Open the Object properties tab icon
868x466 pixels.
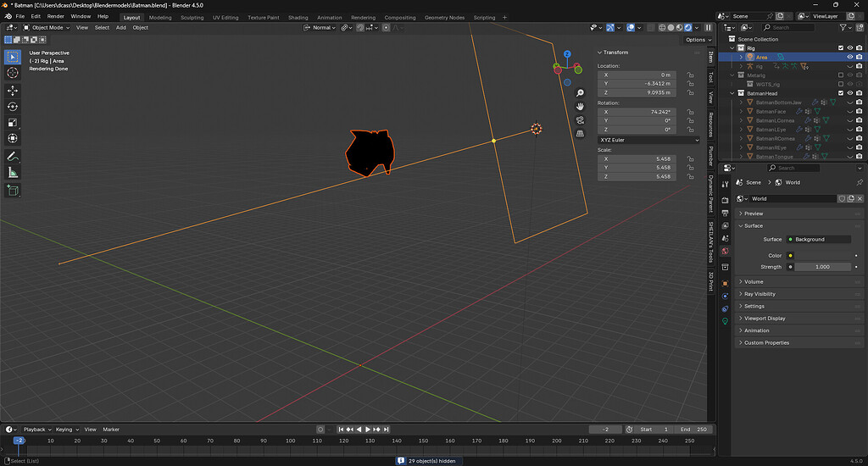[726, 283]
